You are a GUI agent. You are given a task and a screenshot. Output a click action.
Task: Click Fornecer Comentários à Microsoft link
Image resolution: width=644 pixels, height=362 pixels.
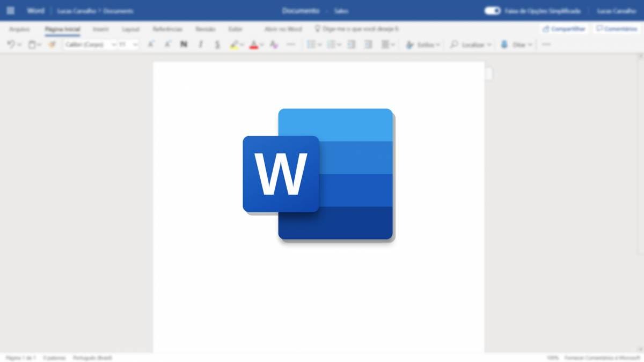(601, 358)
